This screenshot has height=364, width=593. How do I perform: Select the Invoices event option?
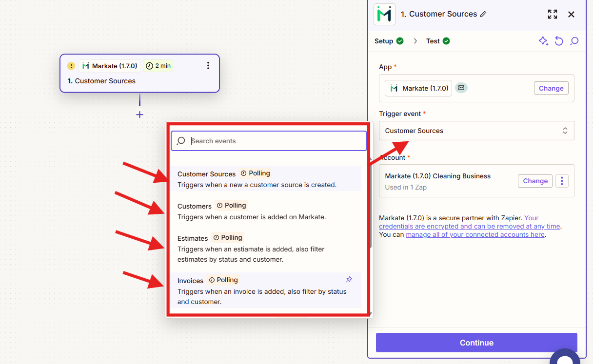266,290
